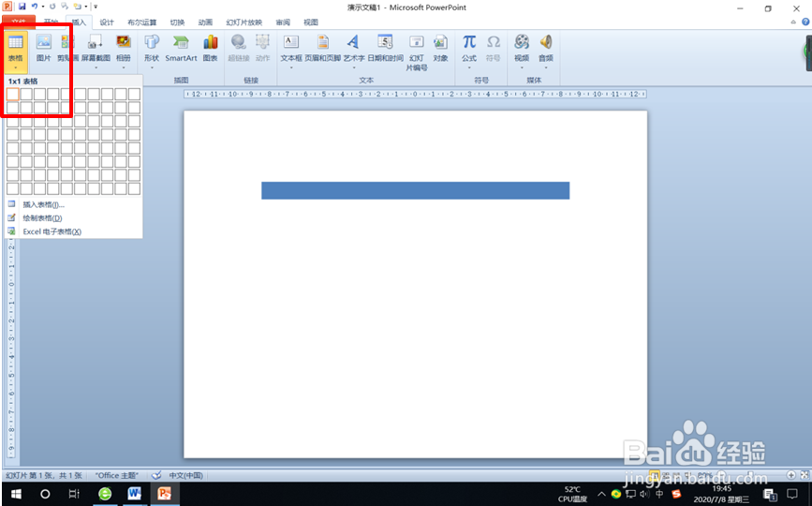812x506 pixels.
Task: Expand the arrow under 相册
Action: coord(124,67)
